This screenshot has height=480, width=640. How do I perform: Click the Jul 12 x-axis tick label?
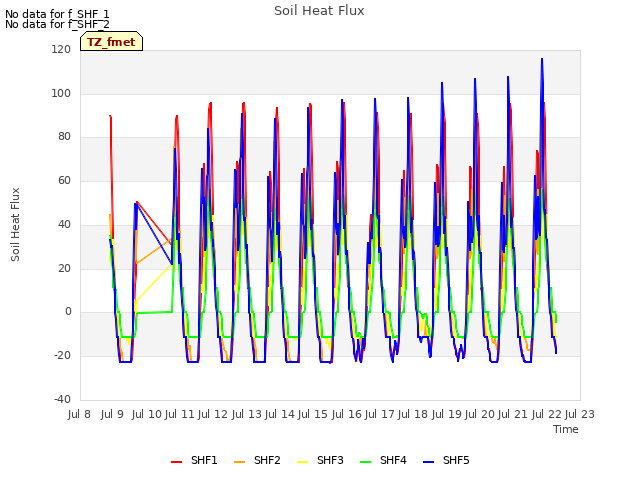coord(213,414)
